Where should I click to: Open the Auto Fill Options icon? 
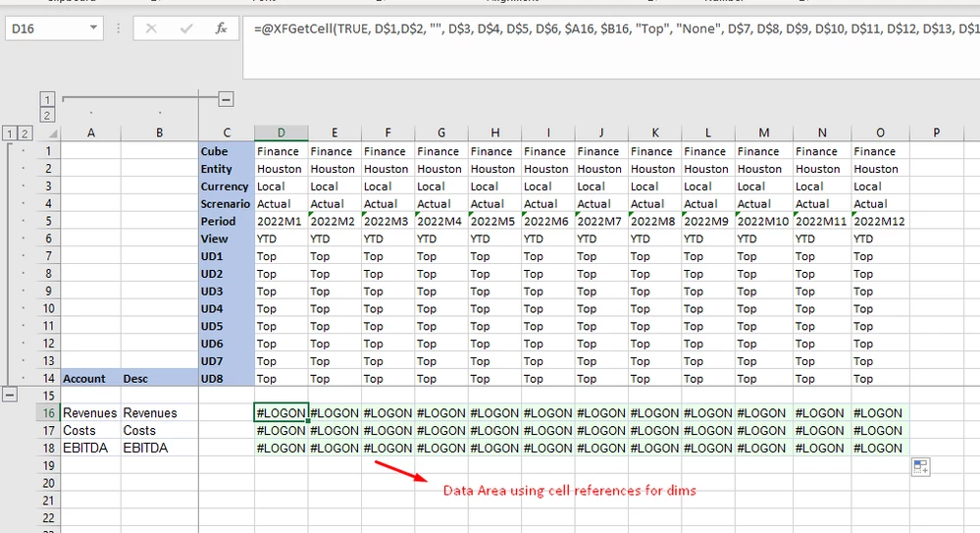coord(920,466)
